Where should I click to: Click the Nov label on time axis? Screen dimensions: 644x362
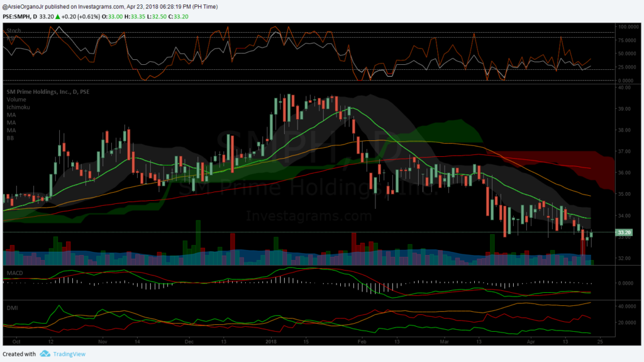pyautogui.click(x=103, y=342)
